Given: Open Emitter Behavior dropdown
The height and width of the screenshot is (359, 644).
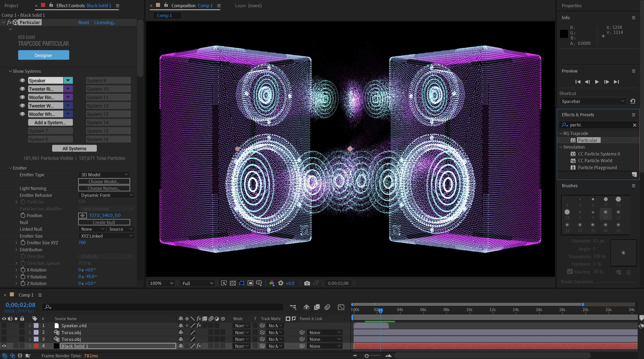Looking at the screenshot, I should pos(106,195).
